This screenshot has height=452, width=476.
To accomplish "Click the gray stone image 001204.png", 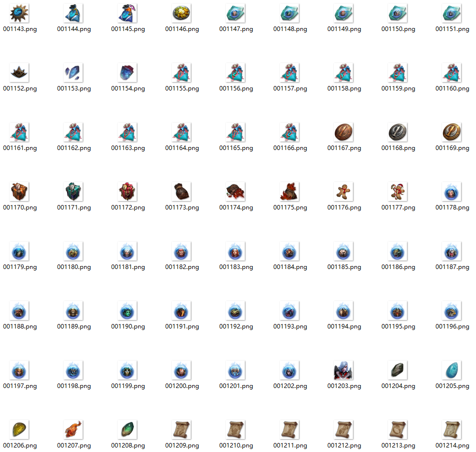I will click(x=398, y=370).
